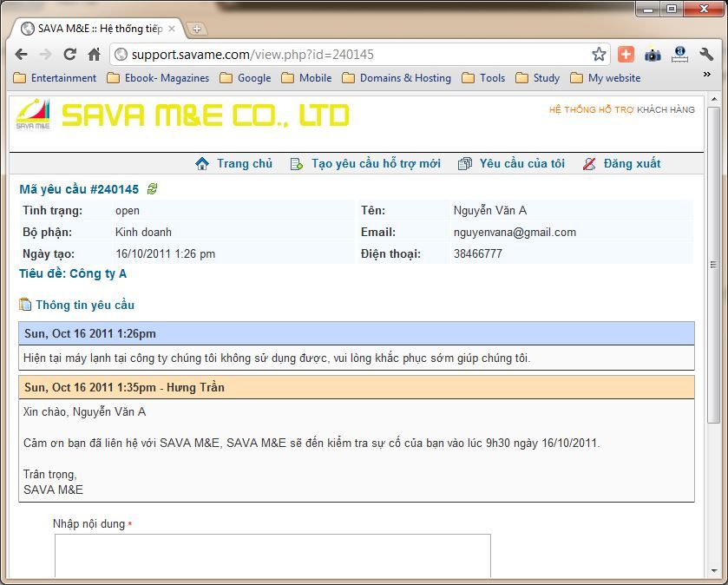Viewport: 728px width, 585px height.
Task: Reload the page with the refresh icon
Action: click(x=70, y=55)
